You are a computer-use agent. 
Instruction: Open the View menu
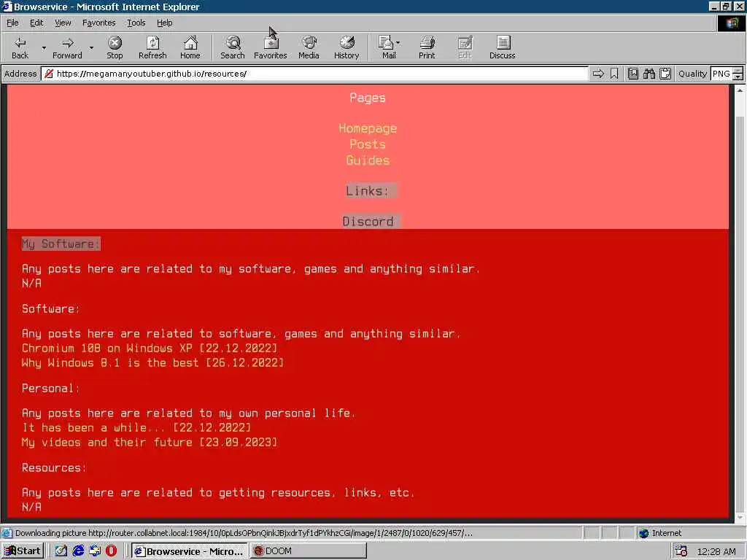(63, 23)
